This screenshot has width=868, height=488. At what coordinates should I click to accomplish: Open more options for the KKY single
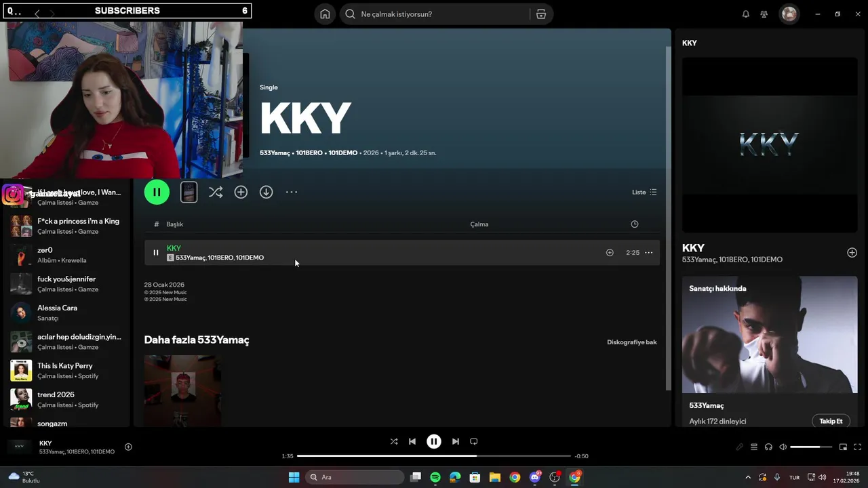tap(292, 192)
